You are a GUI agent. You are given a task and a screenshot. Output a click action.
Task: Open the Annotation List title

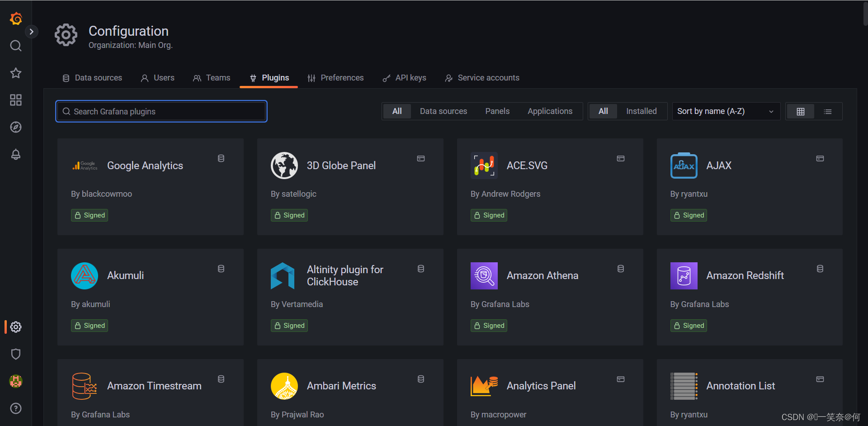[741, 386]
